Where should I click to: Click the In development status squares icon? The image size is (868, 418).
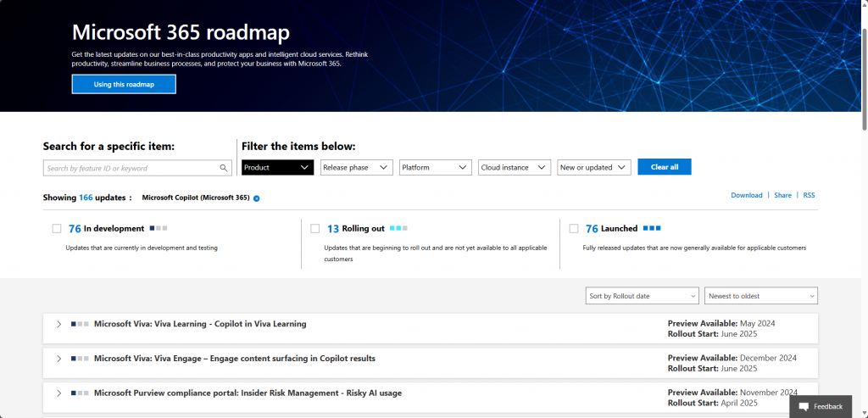(x=159, y=228)
